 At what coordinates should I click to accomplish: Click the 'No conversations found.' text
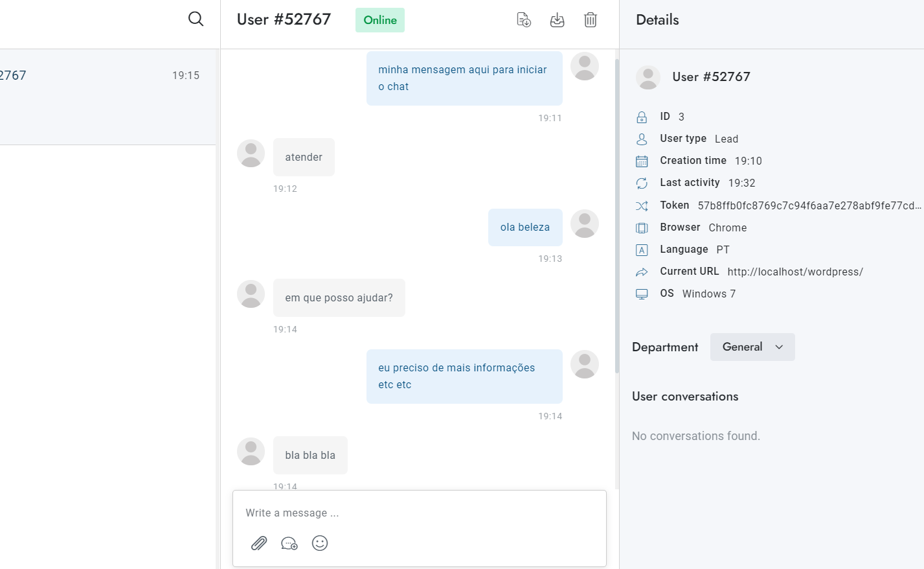(696, 436)
